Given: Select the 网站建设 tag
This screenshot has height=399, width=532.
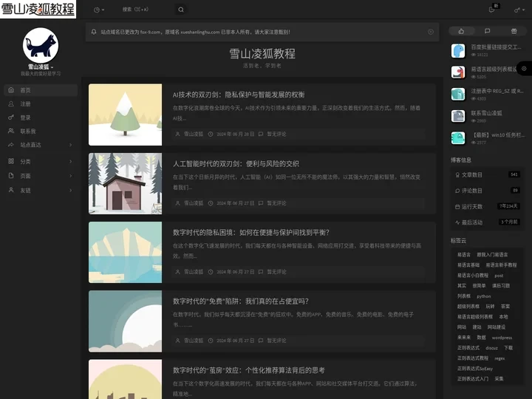Looking at the screenshot, I should pos(497,327).
